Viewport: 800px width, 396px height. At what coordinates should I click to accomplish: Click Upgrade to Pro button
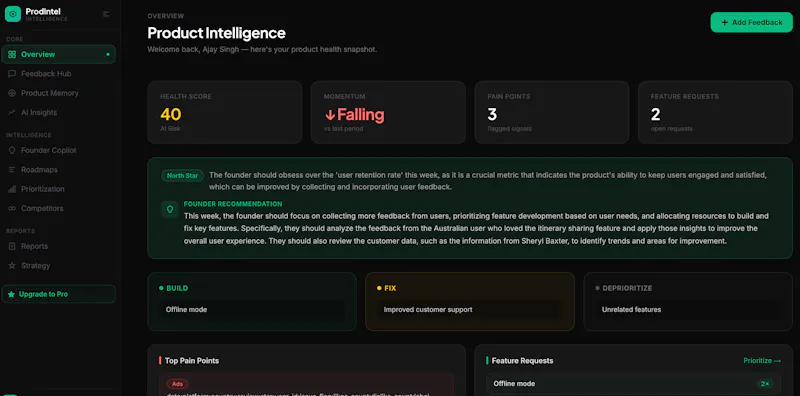59,294
